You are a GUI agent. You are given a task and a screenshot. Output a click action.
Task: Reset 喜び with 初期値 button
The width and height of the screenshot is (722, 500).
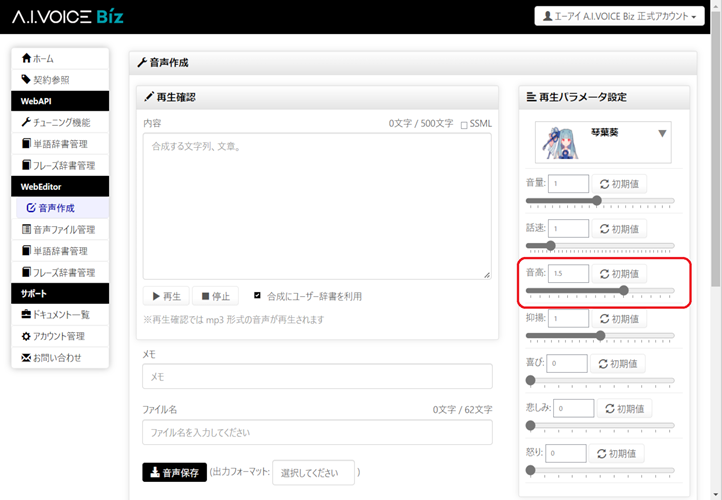pos(617,364)
